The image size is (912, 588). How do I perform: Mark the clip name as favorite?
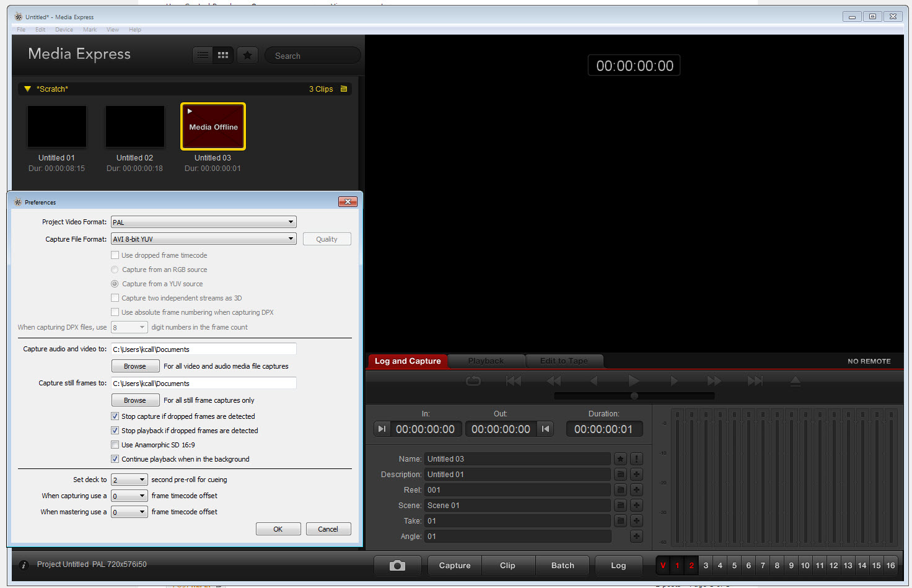point(620,459)
